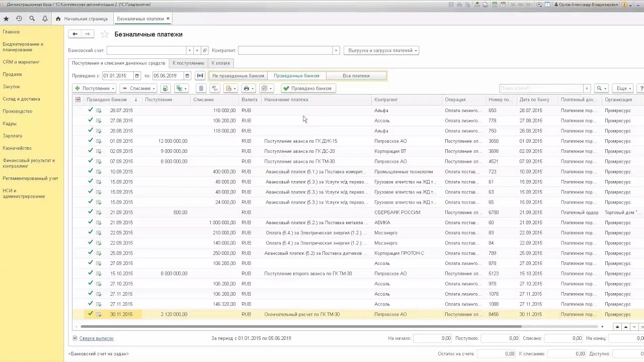
Task: Open the К поступлению tab
Action: (x=188, y=63)
